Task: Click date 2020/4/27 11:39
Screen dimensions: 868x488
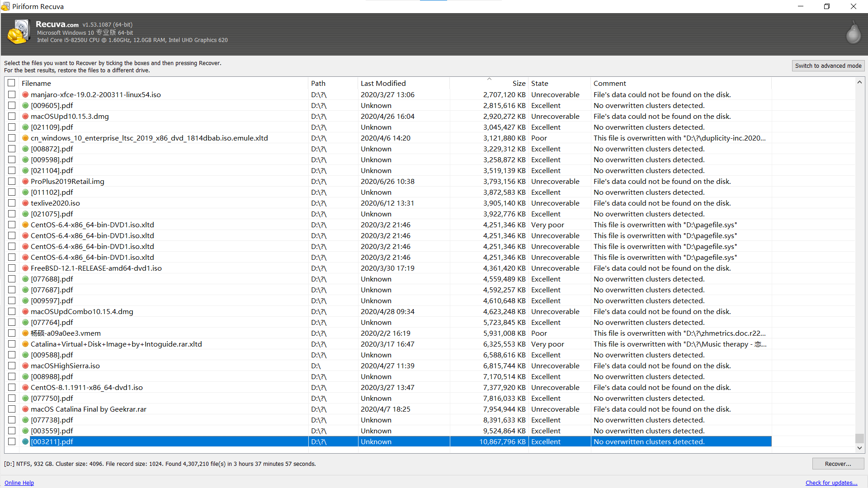Action: [x=387, y=366]
